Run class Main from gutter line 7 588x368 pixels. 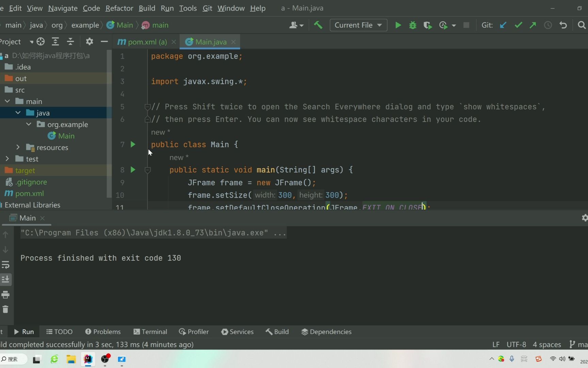point(133,144)
